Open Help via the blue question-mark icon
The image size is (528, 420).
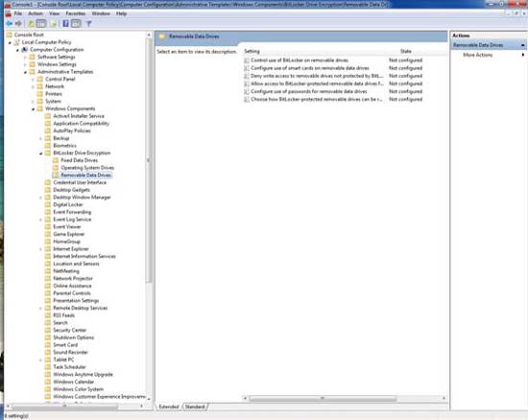(x=65, y=24)
